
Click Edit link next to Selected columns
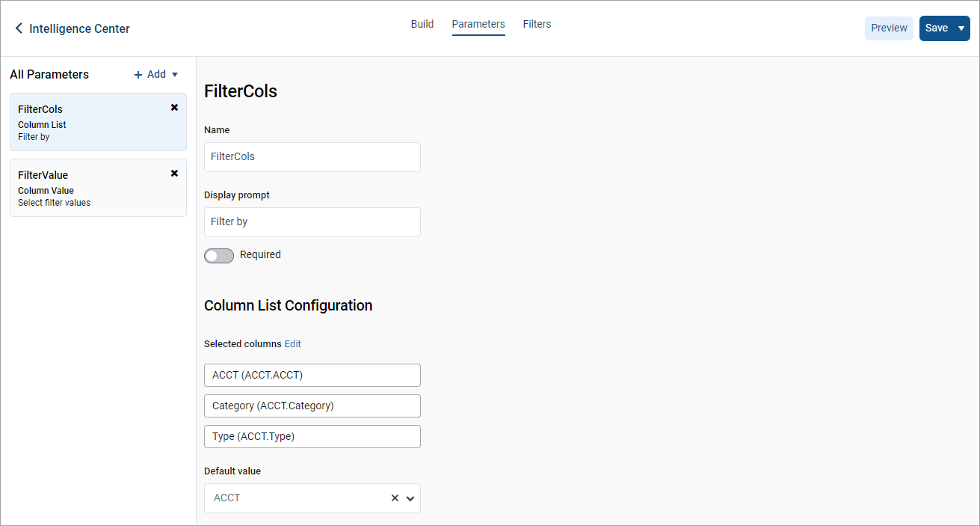tap(292, 344)
